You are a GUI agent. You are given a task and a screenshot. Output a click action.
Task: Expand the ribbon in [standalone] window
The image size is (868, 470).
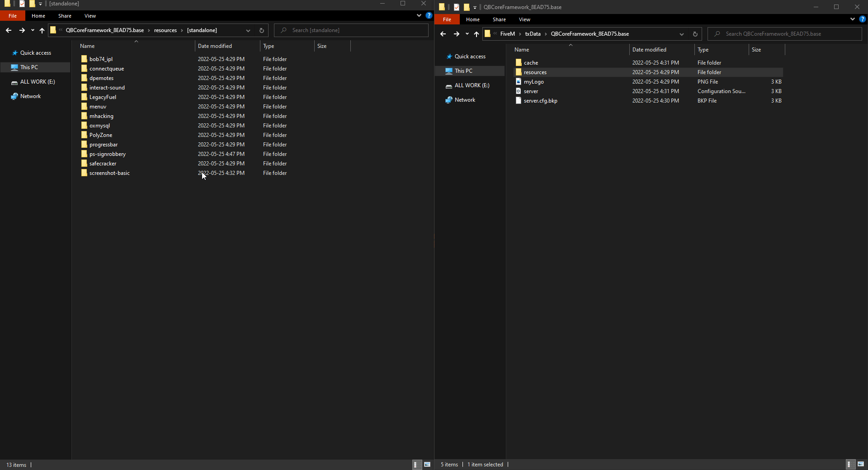419,15
